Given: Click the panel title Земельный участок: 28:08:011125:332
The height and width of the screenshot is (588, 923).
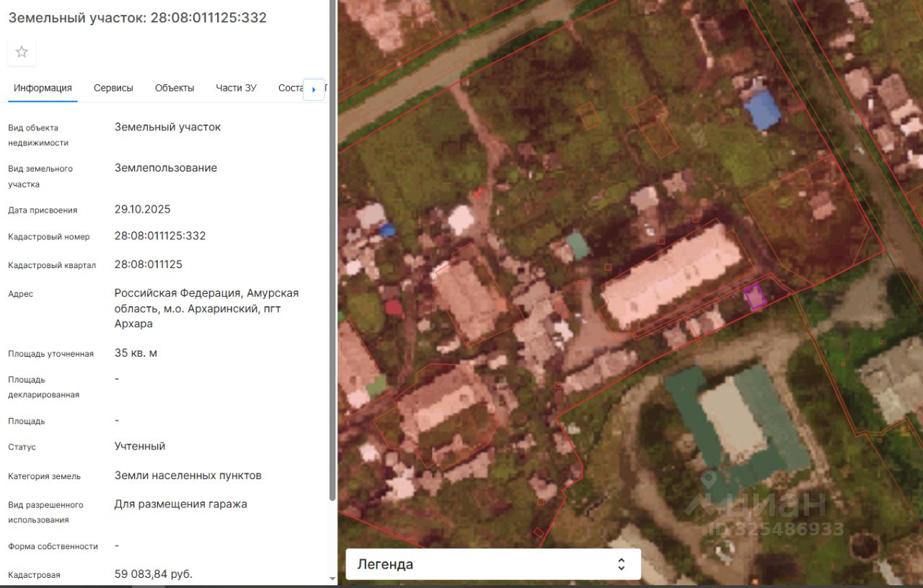Looking at the screenshot, I should pos(137,17).
